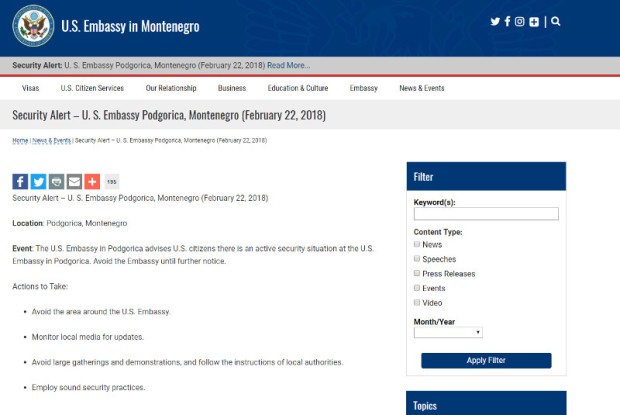Focus the Keyword(s) input field
The height and width of the screenshot is (415, 620).
tap(486, 214)
